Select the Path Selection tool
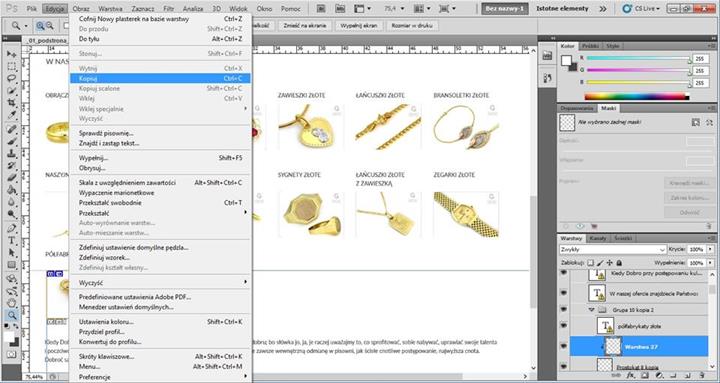720x383 pixels. tap(11, 253)
